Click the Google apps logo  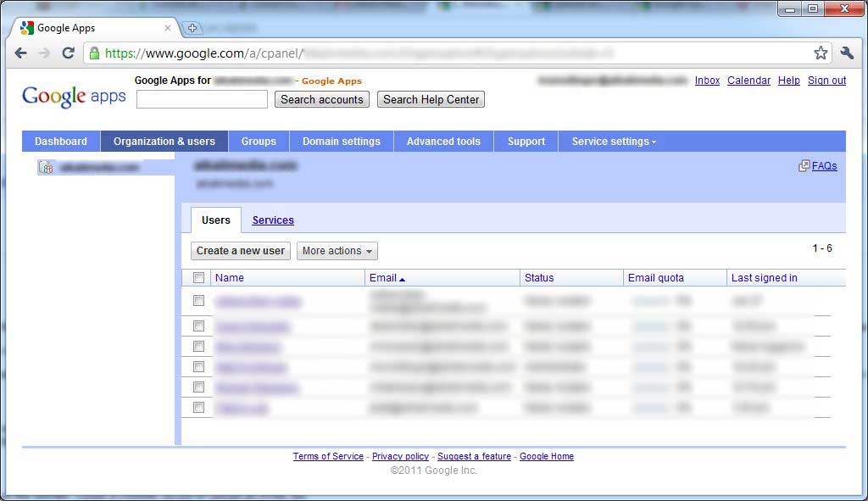pyautogui.click(x=74, y=97)
